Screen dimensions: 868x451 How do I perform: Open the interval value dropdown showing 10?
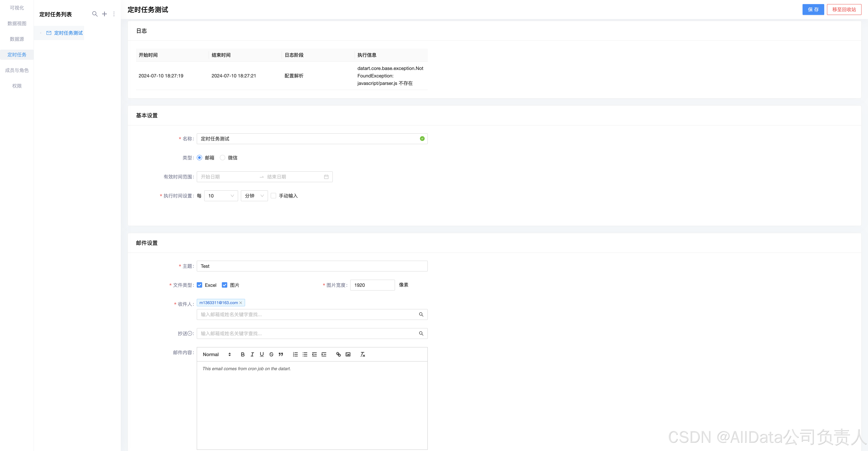[221, 196]
